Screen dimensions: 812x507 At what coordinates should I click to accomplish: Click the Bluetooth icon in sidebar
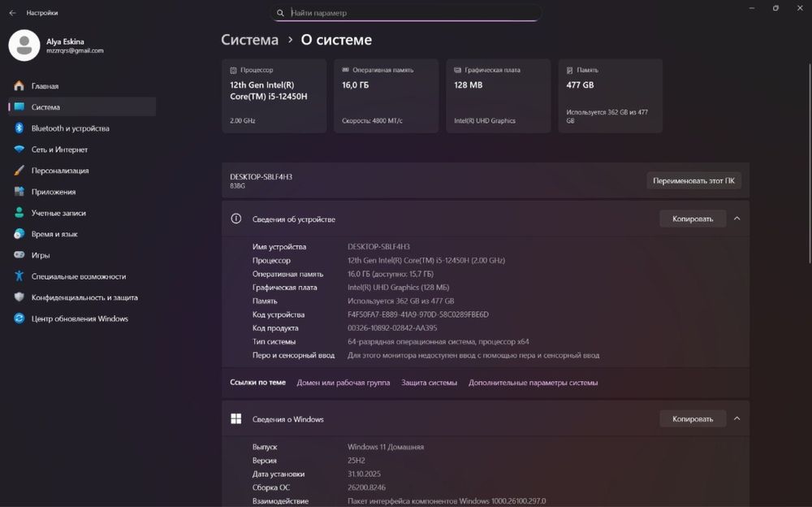pyautogui.click(x=19, y=128)
